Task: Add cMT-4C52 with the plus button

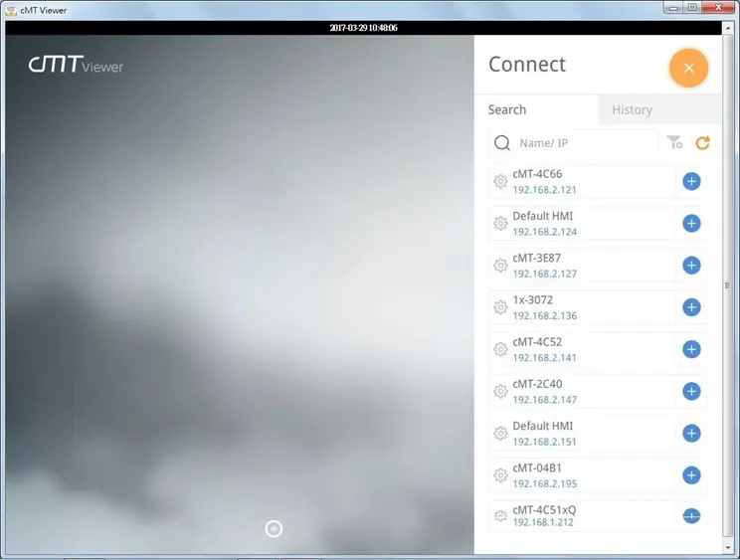Action: pyautogui.click(x=691, y=349)
